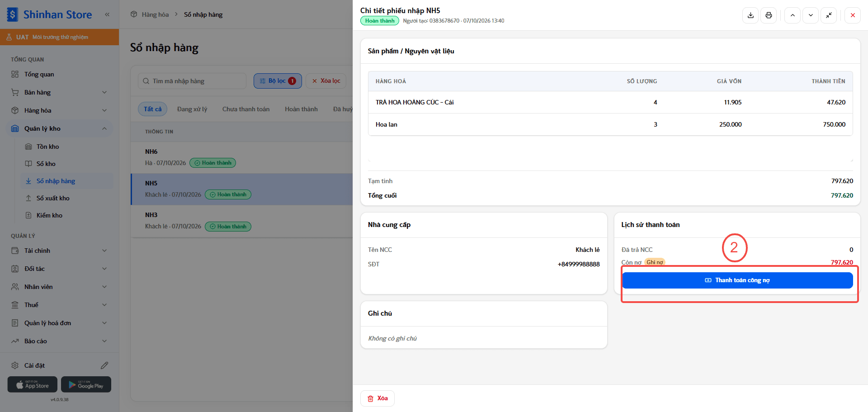Clear filters with Xóa lọc
This screenshot has width=868, height=412.
pyautogui.click(x=326, y=81)
